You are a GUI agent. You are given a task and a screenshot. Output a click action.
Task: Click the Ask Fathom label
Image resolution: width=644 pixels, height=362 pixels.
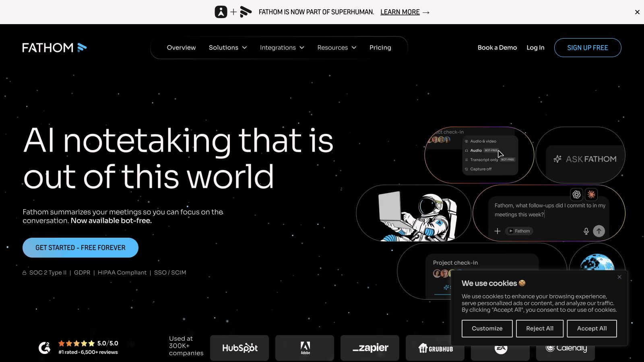coord(591,159)
